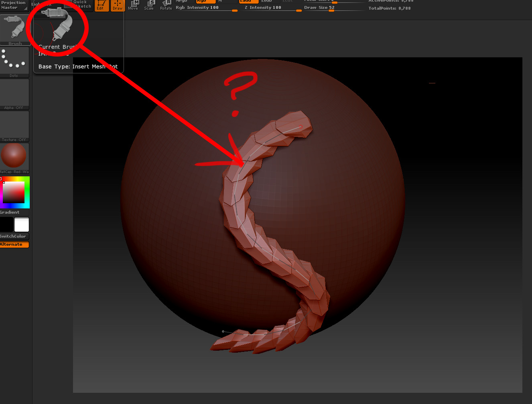Viewport: 532px width, 404px height.
Task: Open Quick Sketch mode
Action: pos(79,4)
